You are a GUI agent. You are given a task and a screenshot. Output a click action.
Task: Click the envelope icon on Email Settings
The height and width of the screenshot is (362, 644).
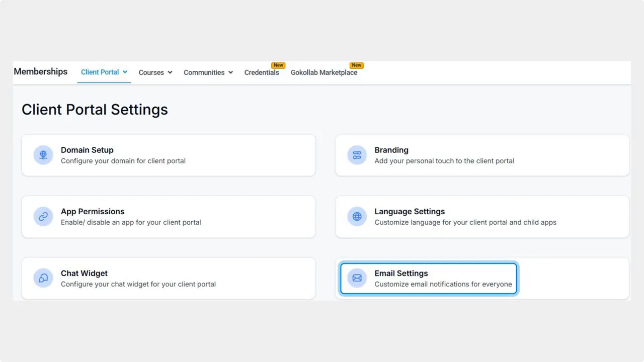pos(357,278)
